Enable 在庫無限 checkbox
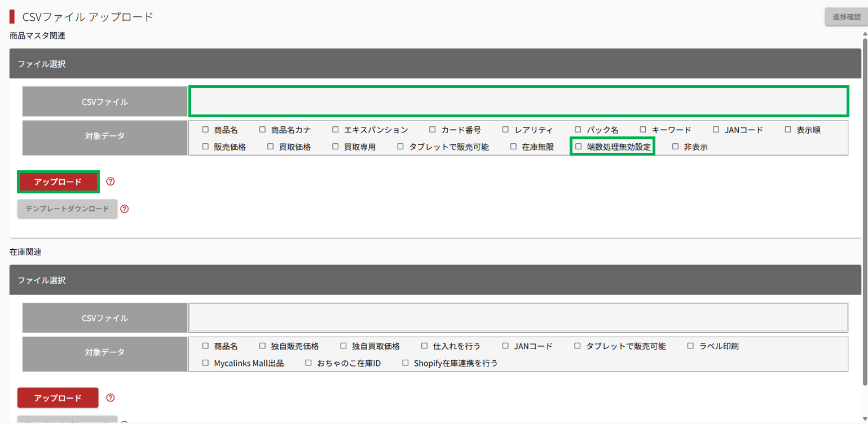The width and height of the screenshot is (868, 424). [x=513, y=147]
